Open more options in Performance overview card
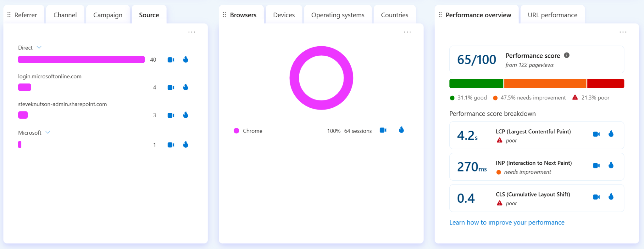 [x=623, y=32]
